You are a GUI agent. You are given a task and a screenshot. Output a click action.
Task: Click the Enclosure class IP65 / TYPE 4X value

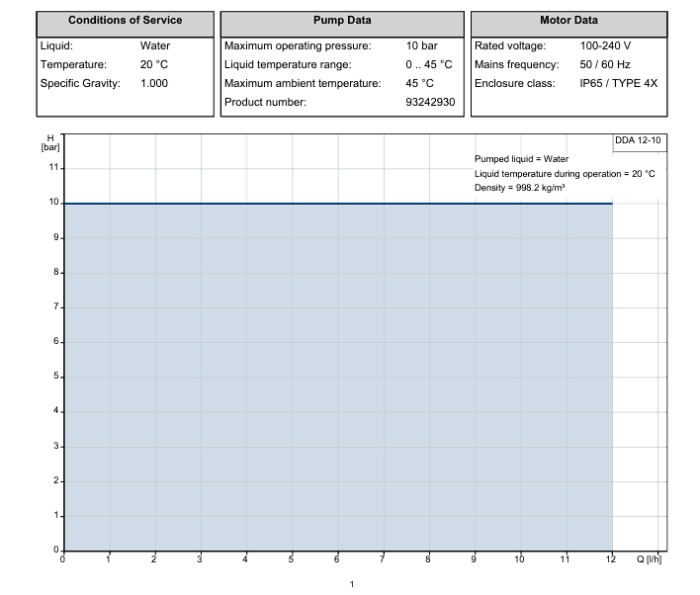click(x=618, y=83)
